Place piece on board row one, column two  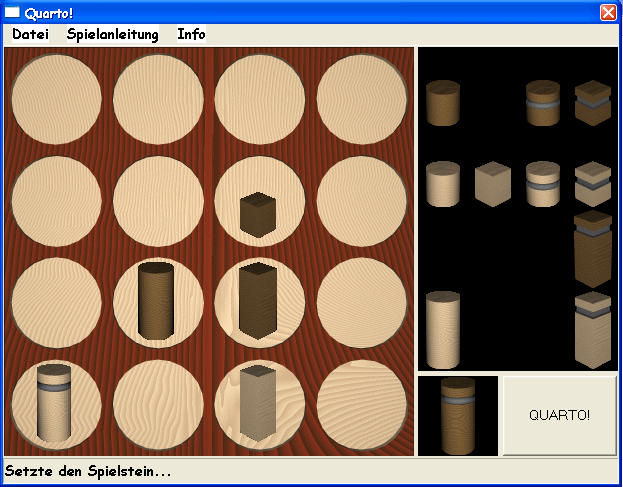(x=158, y=99)
